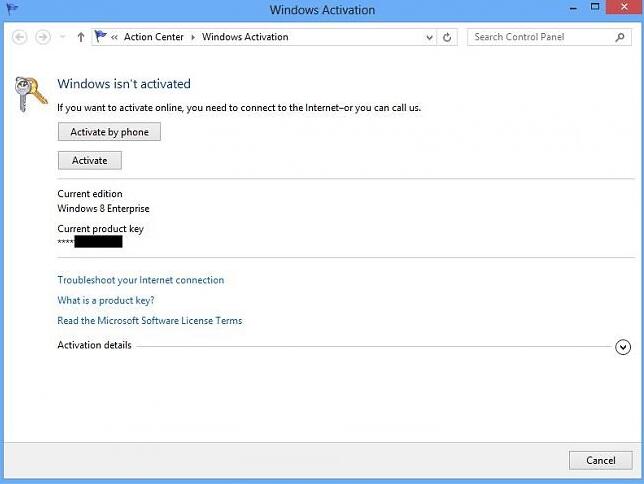Click the Forward navigation arrow
644x484 pixels.
[x=43, y=37]
